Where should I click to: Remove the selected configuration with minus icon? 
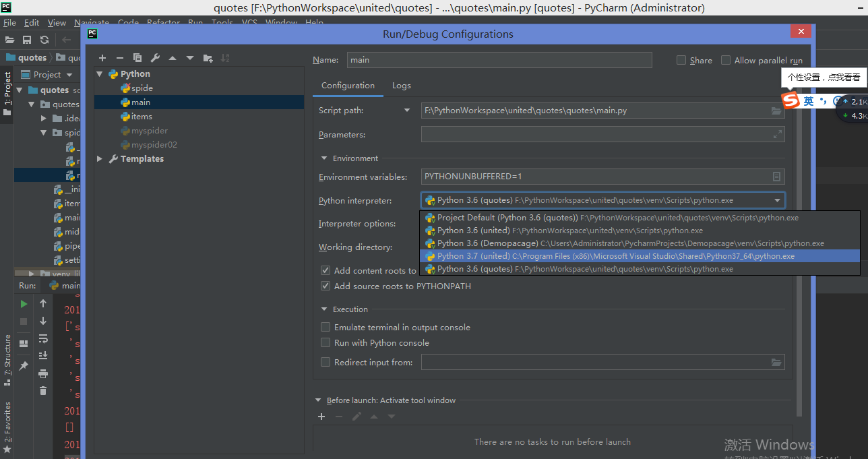point(120,58)
